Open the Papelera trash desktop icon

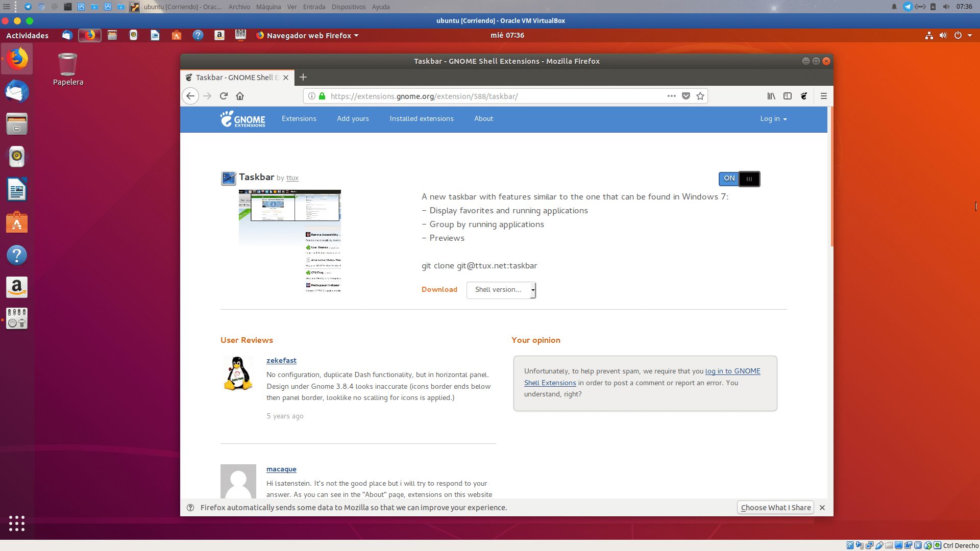[x=68, y=69]
